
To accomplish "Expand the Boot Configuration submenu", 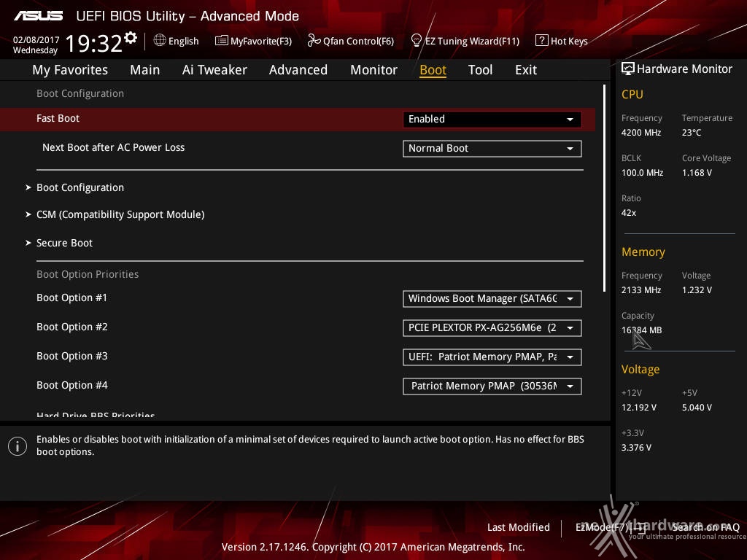I will (x=80, y=187).
